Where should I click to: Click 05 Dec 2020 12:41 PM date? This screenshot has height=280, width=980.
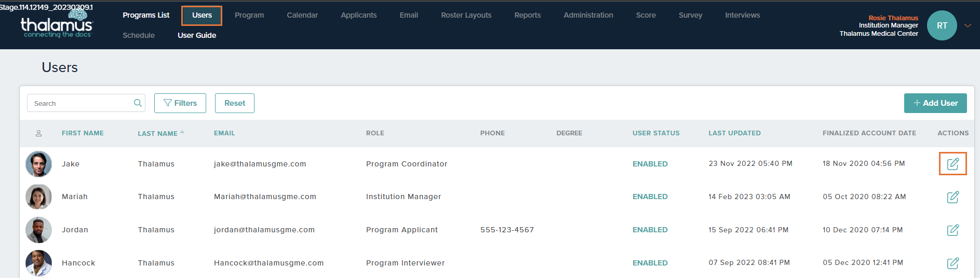point(863,262)
